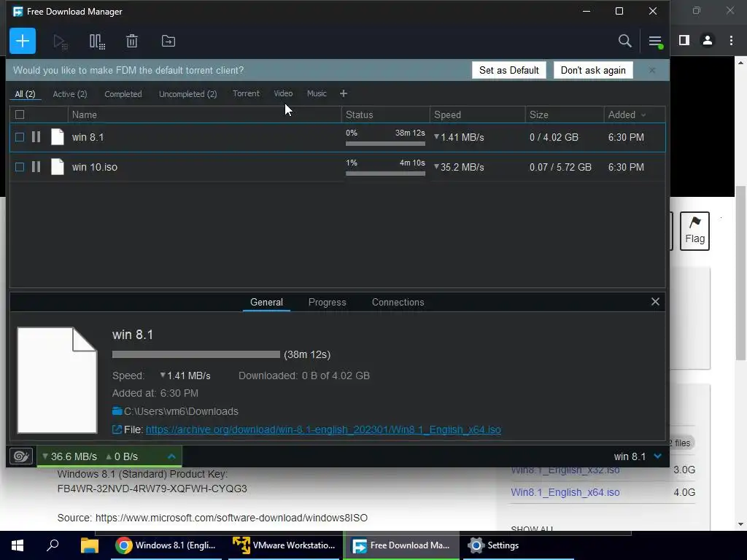Collapse details with the win 8.1 chevron
The image size is (747, 560).
tap(658, 456)
